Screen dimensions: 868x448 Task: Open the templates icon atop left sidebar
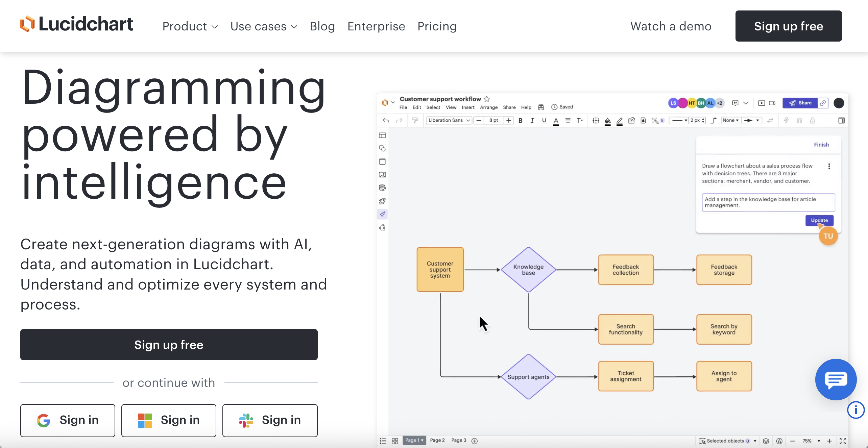382,135
